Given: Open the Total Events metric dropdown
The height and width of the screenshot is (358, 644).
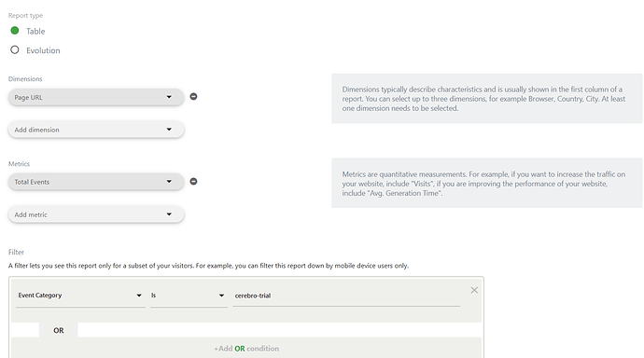Looking at the screenshot, I should 96,182.
